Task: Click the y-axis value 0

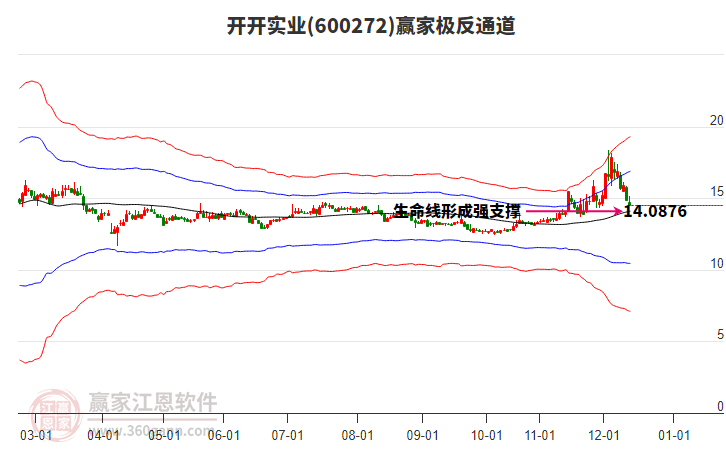Action: click(x=720, y=406)
